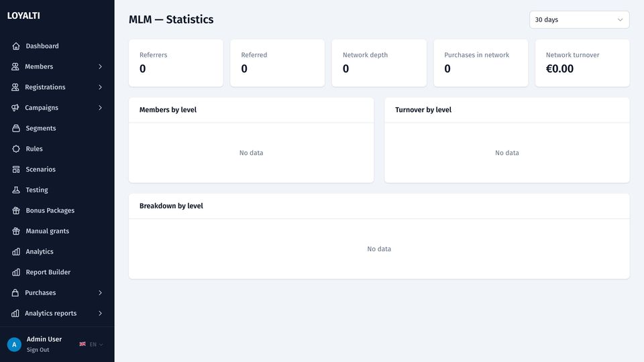This screenshot has height=362, width=644.
Task: Expand the Campaigns submenu chevron
Action: click(100, 107)
